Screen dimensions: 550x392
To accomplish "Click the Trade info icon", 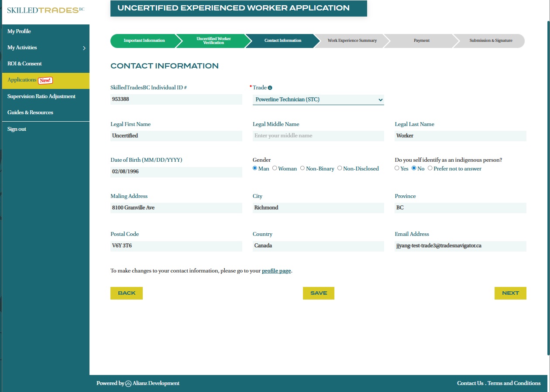I will pyautogui.click(x=270, y=88).
